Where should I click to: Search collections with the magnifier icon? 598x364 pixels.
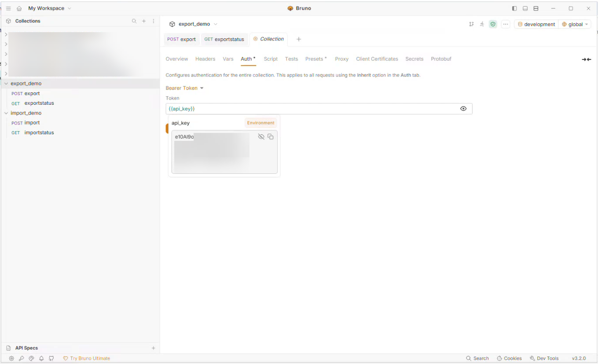coord(134,21)
